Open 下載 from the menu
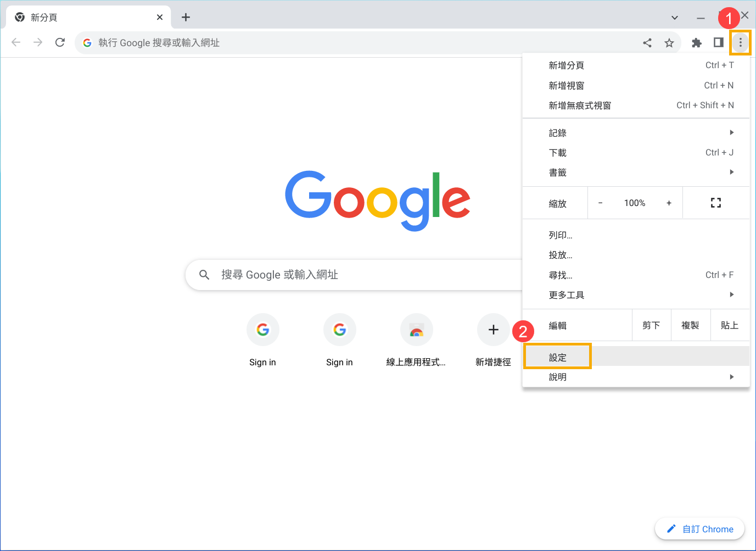This screenshot has width=756, height=551. click(636, 153)
